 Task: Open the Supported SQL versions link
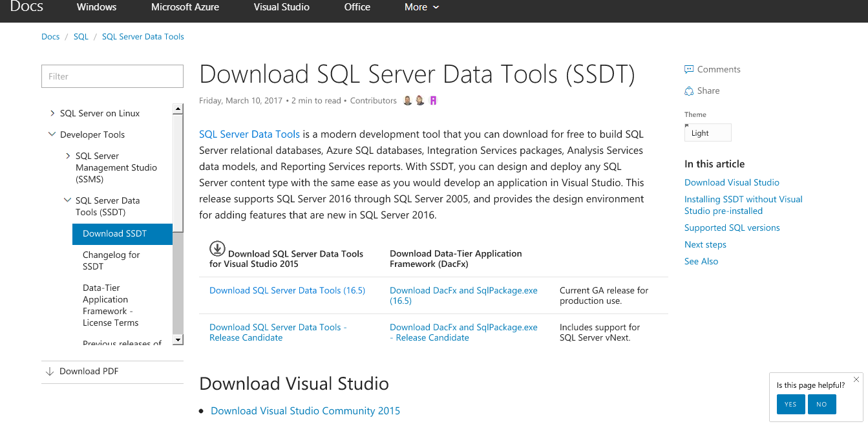coord(732,228)
